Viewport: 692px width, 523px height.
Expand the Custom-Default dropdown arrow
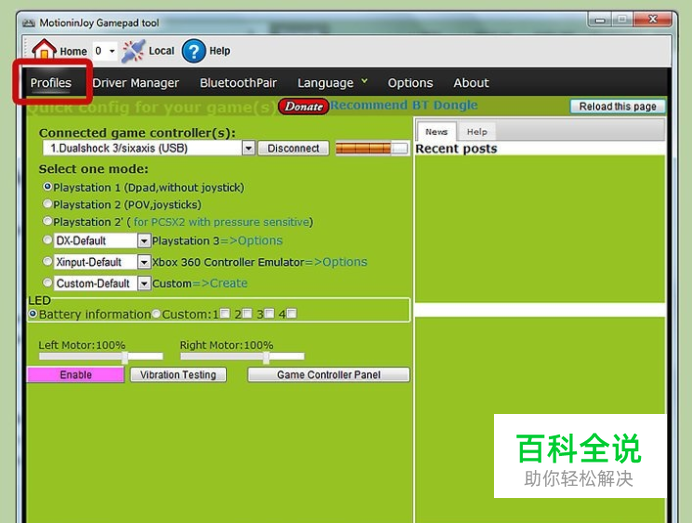pyautogui.click(x=144, y=283)
